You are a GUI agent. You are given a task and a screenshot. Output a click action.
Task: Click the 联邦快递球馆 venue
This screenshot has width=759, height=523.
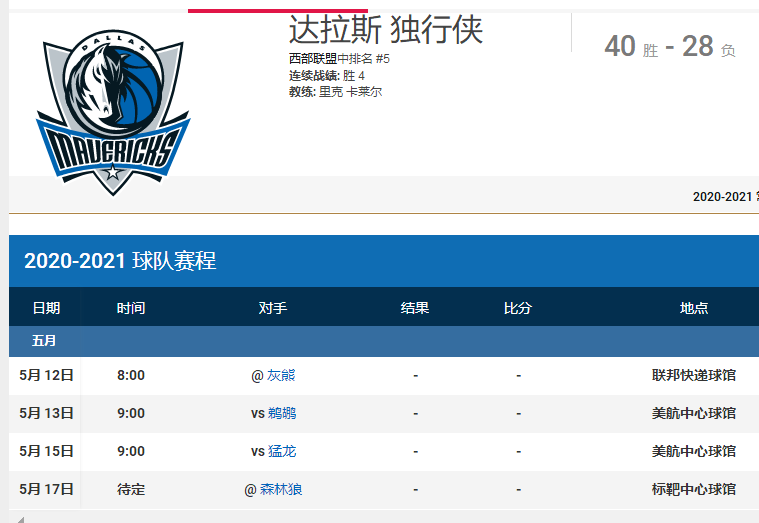[x=694, y=376]
